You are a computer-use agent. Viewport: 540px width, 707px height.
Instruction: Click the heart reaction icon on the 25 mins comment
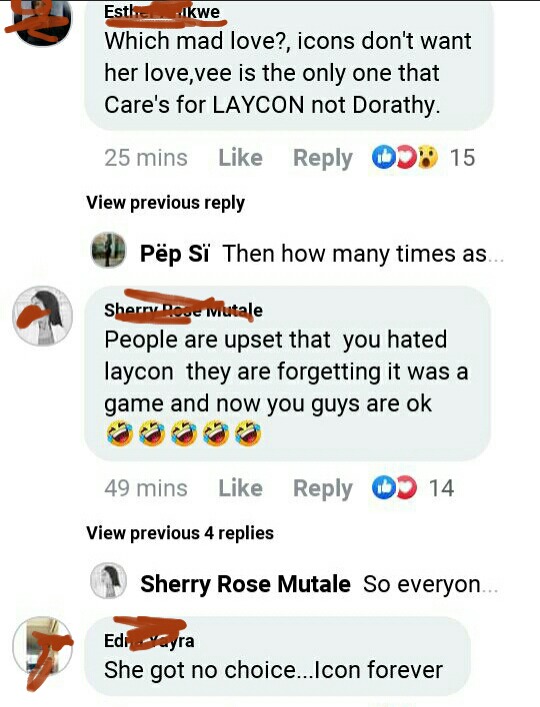point(405,157)
